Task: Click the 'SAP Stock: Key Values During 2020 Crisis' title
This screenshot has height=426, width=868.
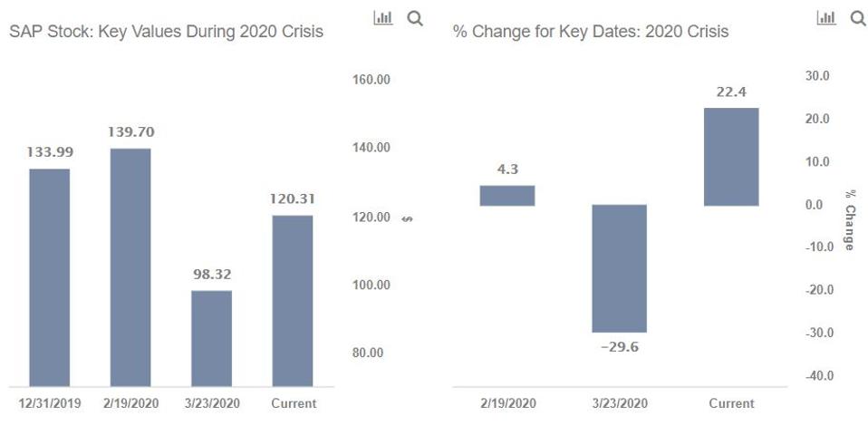Action: [x=166, y=32]
